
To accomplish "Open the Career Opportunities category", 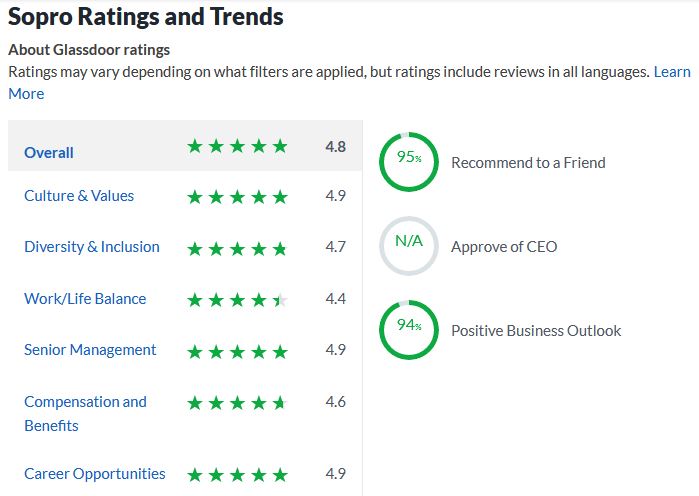I will coord(95,474).
